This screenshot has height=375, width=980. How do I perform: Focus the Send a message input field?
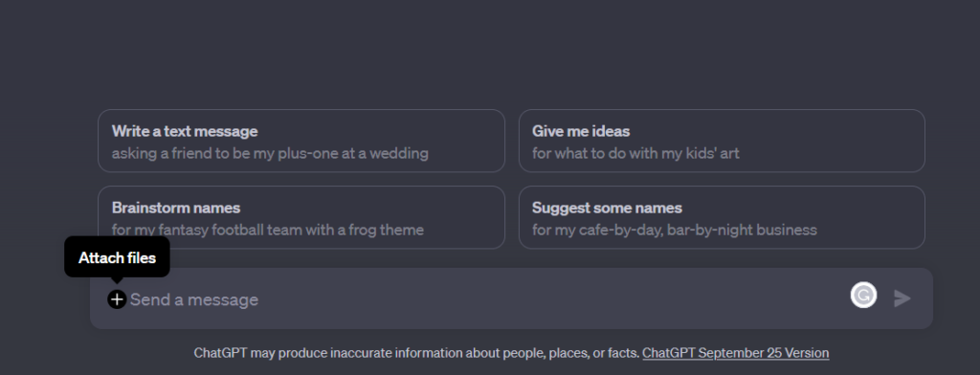click(487, 299)
